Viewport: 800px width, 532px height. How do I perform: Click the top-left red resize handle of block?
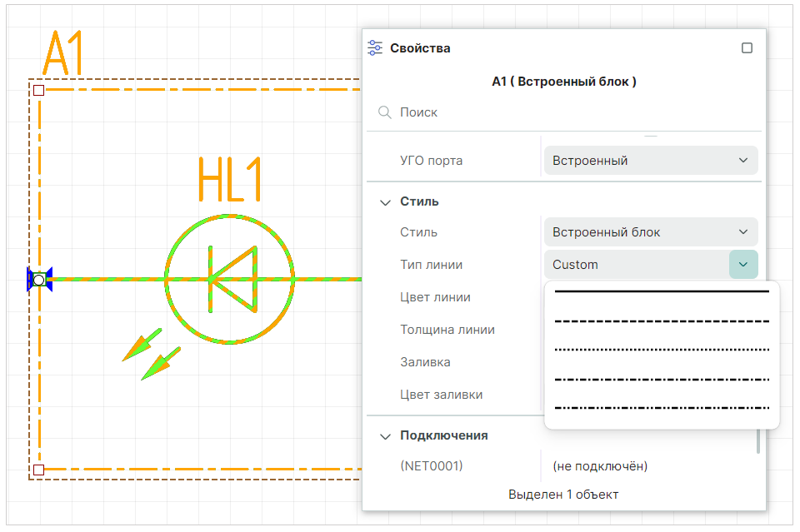point(38,90)
